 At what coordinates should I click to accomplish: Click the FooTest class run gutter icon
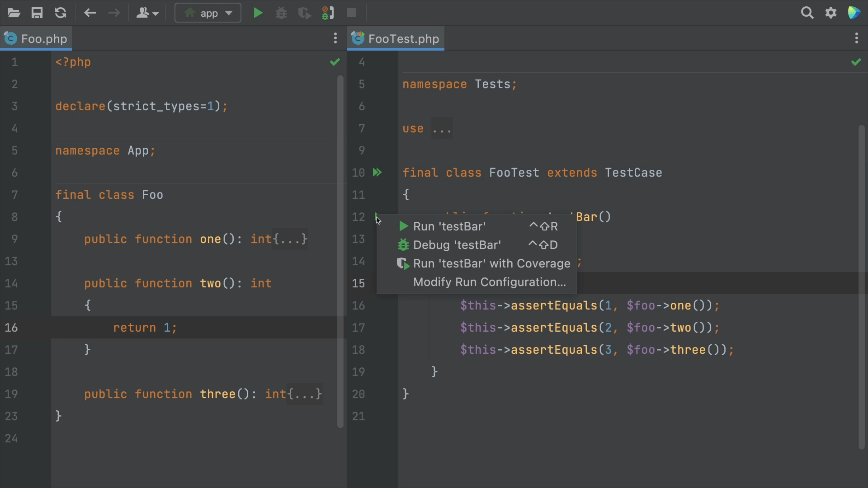coord(377,173)
